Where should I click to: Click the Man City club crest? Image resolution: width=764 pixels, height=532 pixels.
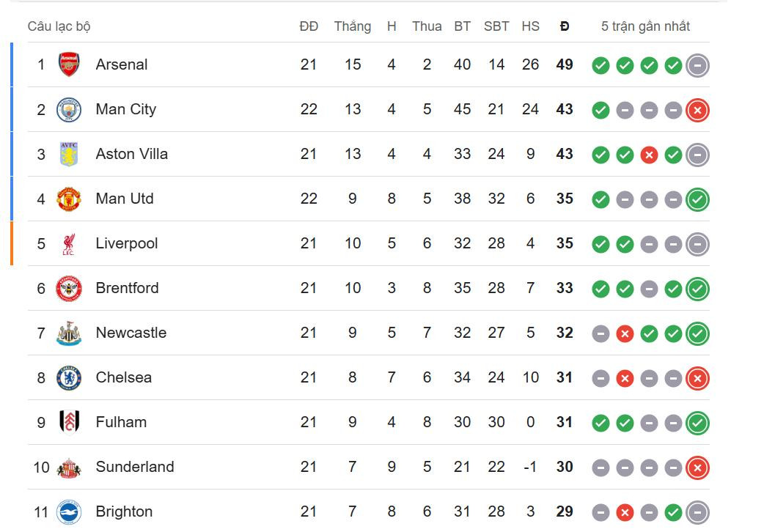(x=69, y=109)
